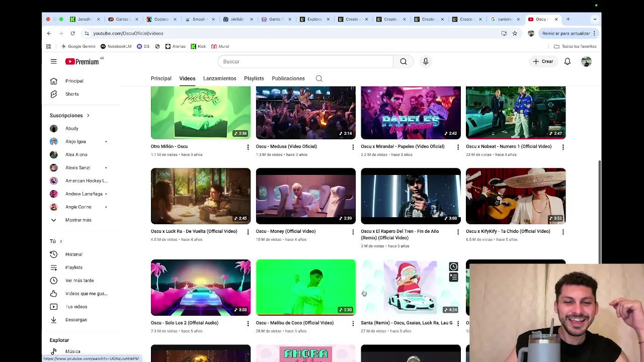Open options for Ta Chido video
The width and height of the screenshot is (644, 362).
(x=563, y=232)
